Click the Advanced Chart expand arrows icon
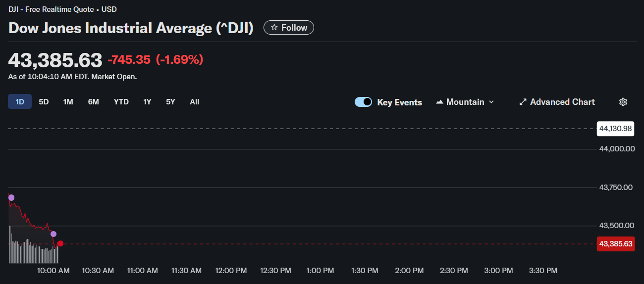The image size is (644, 284). tap(523, 102)
